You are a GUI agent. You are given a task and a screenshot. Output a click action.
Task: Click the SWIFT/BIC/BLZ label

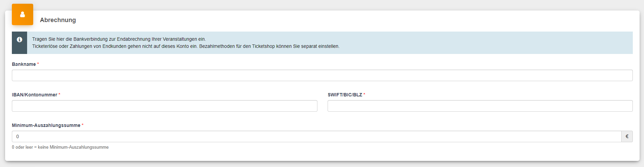[x=345, y=95]
